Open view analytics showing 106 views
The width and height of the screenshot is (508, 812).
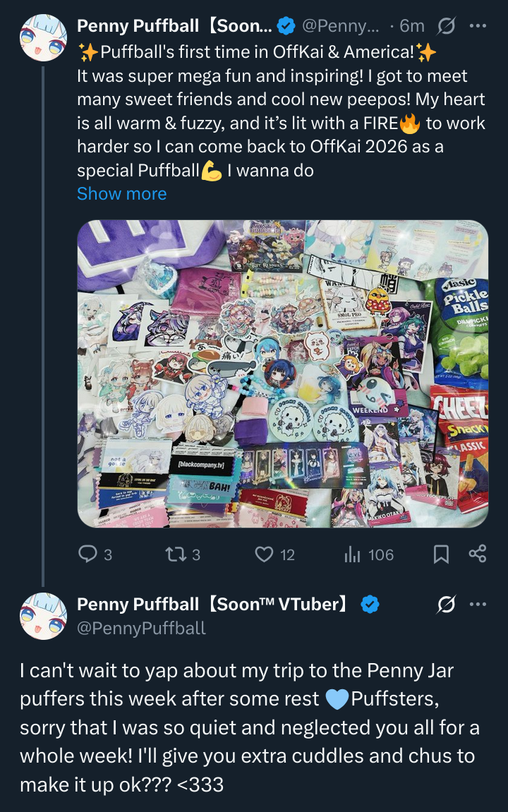(352, 555)
